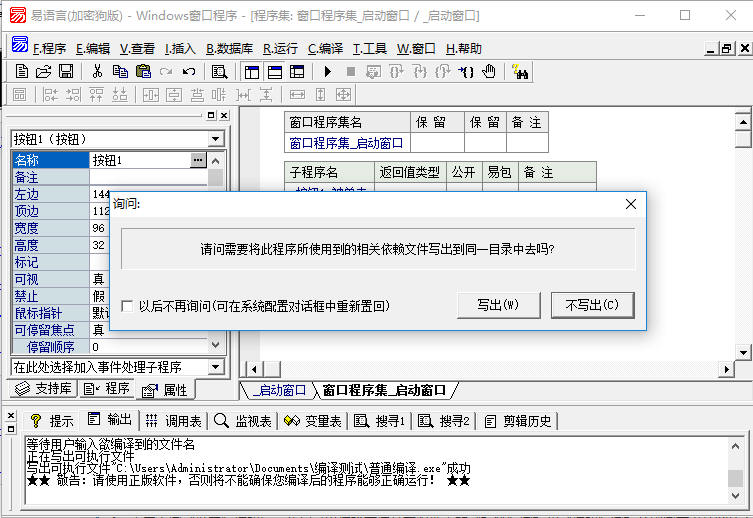
Task: Click the Cut scissors icon
Action: tap(97, 71)
